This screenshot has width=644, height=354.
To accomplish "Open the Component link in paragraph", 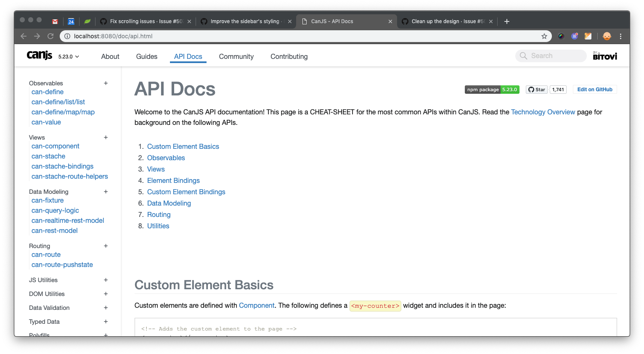I will coord(257,306).
